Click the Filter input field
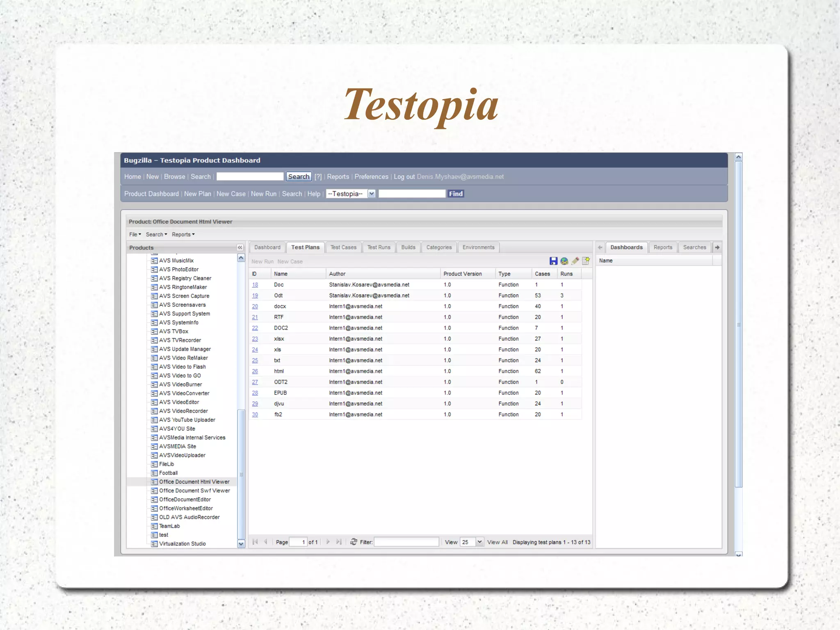 point(406,542)
